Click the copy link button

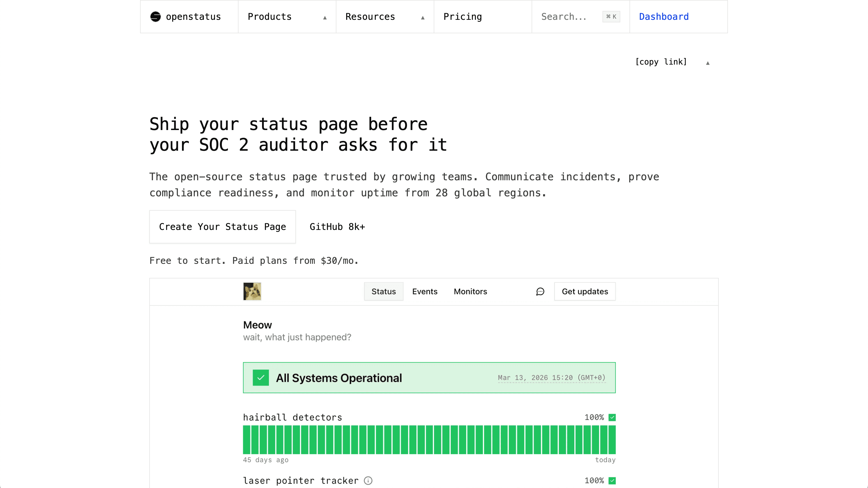click(661, 62)
